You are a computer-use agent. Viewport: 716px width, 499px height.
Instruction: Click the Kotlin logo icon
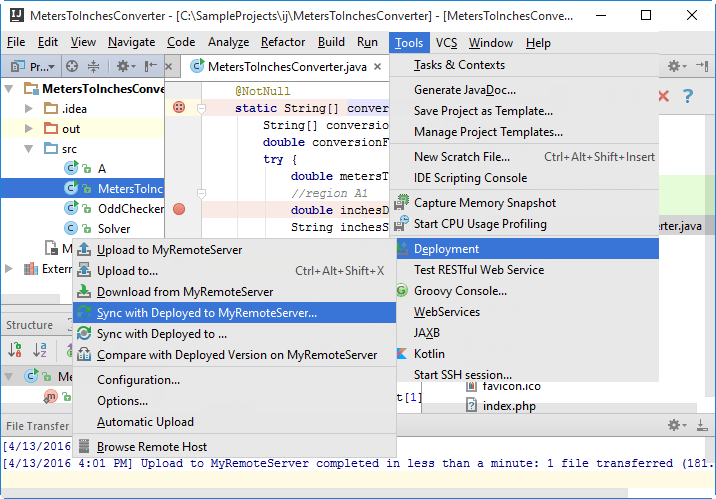tap(401, 354)
